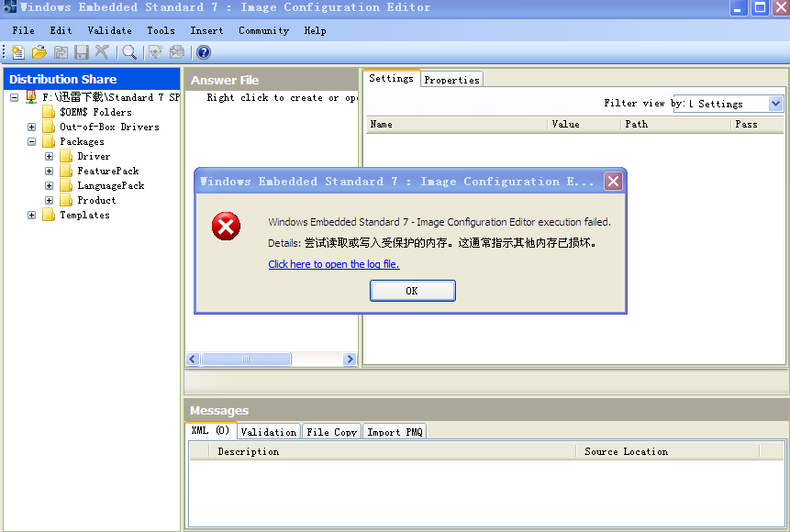Select the Packages tree item
Viewport: 790px width, 532px height.
[82, 141]
